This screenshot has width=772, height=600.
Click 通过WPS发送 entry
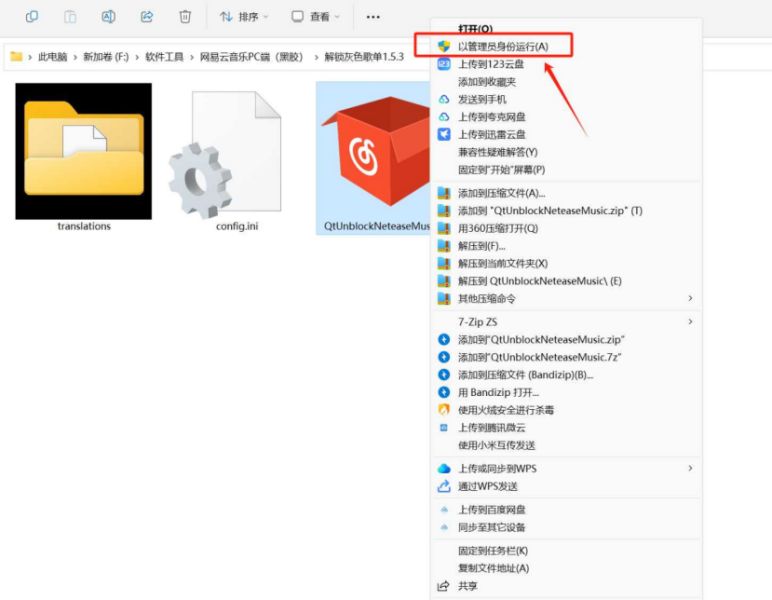566,486
